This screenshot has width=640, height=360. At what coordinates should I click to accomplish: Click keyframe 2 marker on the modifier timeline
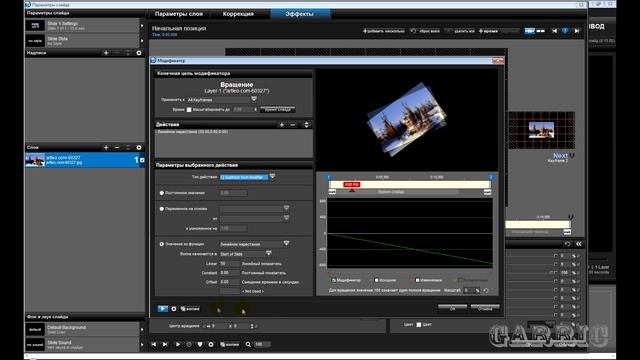[x=491, y=177]
